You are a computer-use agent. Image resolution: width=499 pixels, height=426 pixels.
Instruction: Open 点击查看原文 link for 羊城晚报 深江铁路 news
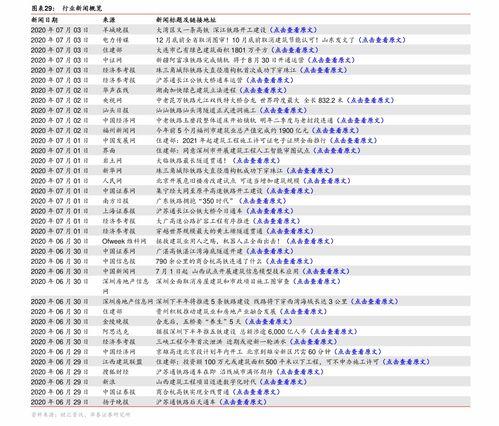[x=293, y=30]
